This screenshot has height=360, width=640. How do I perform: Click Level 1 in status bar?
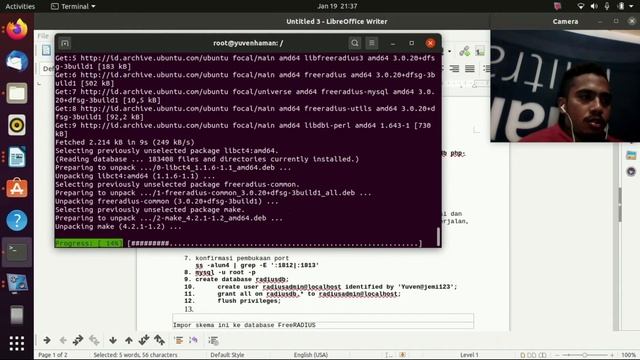click(469, 355)
